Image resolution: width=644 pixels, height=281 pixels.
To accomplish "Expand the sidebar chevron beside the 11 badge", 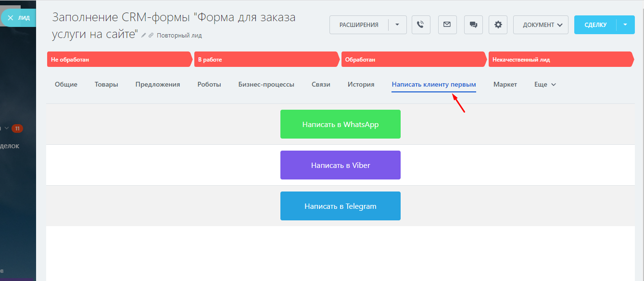I will 6,128.
